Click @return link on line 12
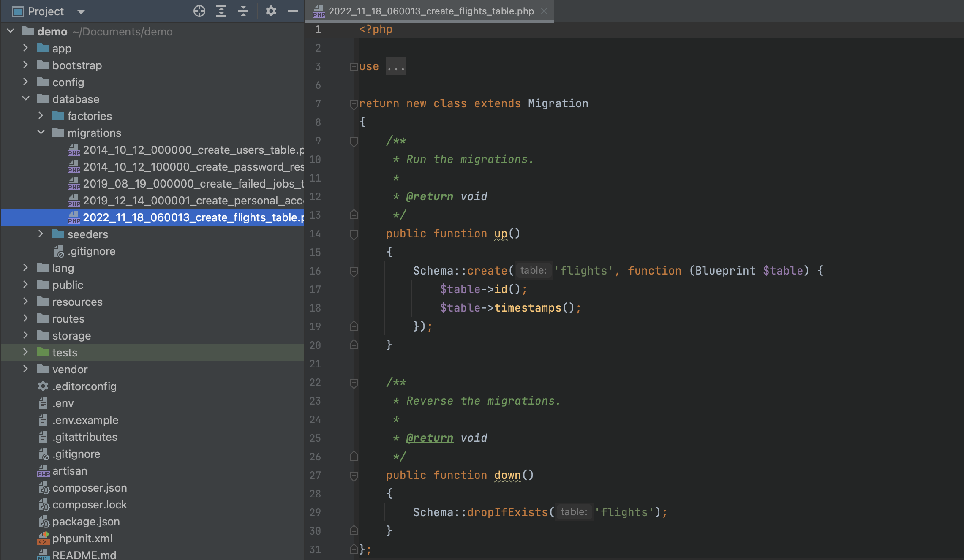Viewport: 964px width, 560px height. pos(430,196)
